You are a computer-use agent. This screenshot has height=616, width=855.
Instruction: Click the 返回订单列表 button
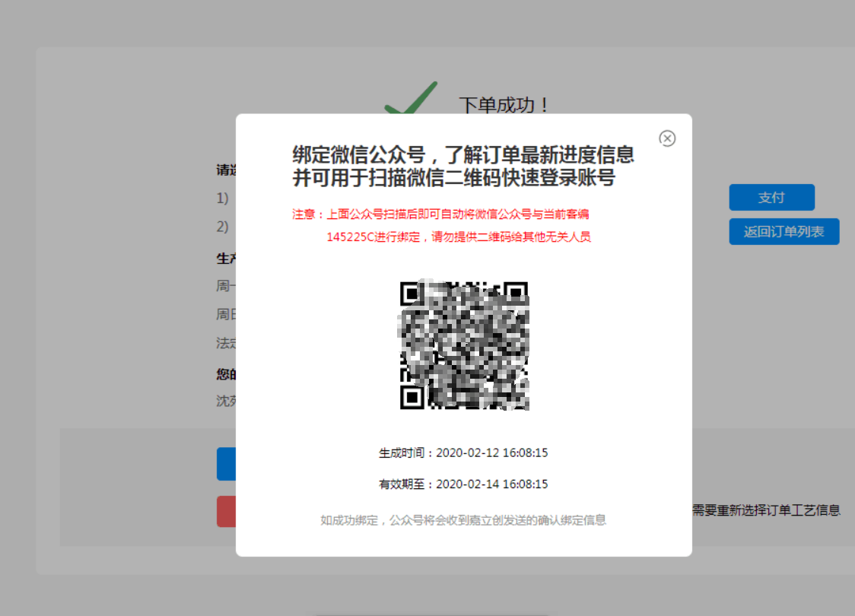(783, 232)
